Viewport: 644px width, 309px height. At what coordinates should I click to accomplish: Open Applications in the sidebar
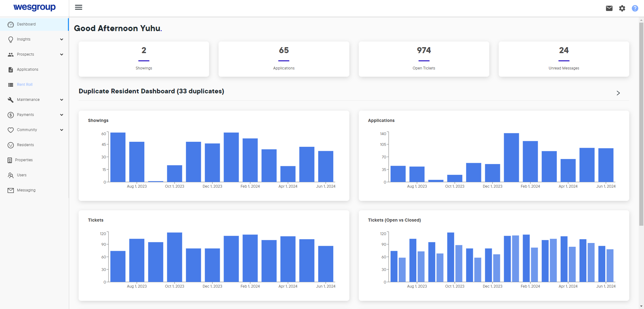(x=27, y=69)
